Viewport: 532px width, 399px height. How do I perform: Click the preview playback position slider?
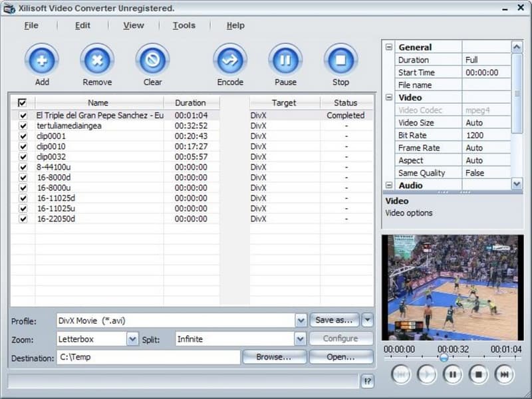444,358
